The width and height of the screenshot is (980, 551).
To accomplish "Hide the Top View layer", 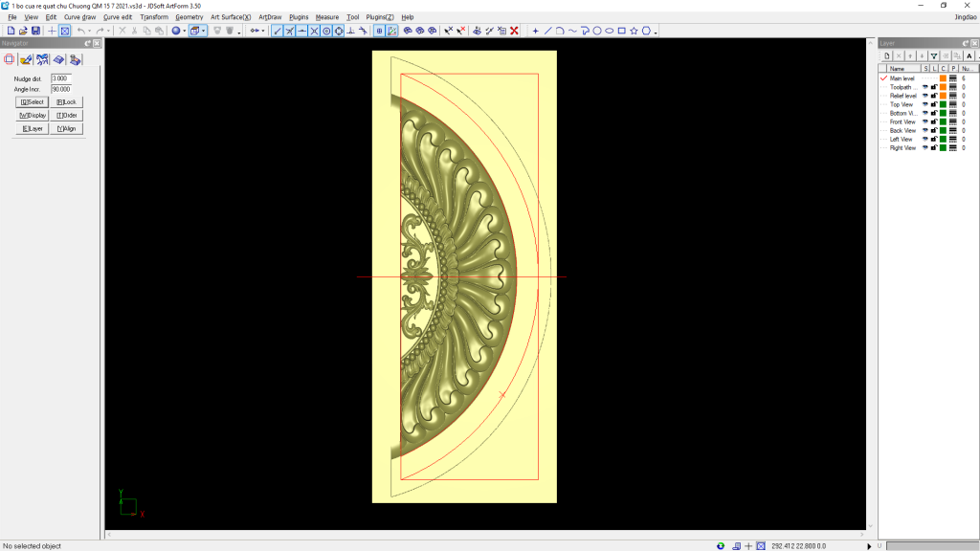I will (x=925, y=105).
